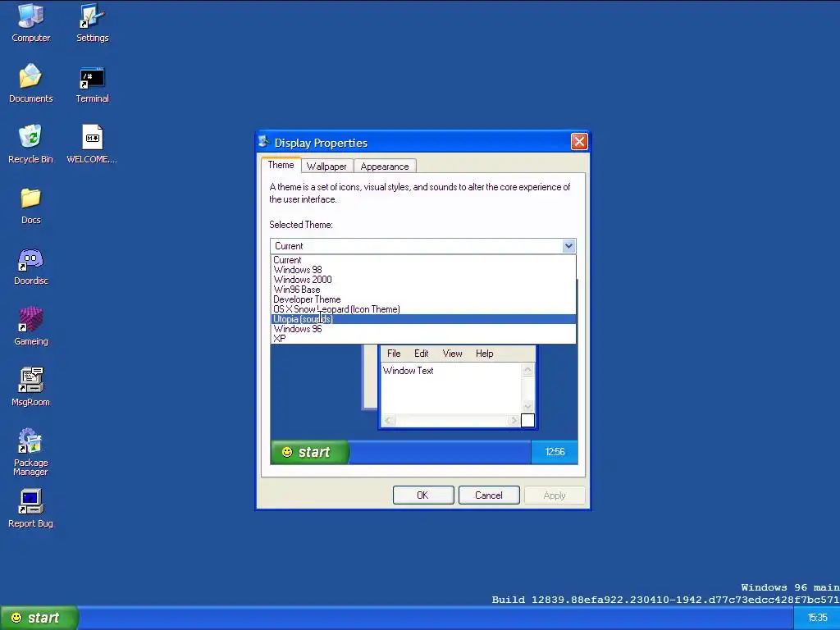Choose the Windows 98 theme
The image size is (840, 630).
click(423, 270)
